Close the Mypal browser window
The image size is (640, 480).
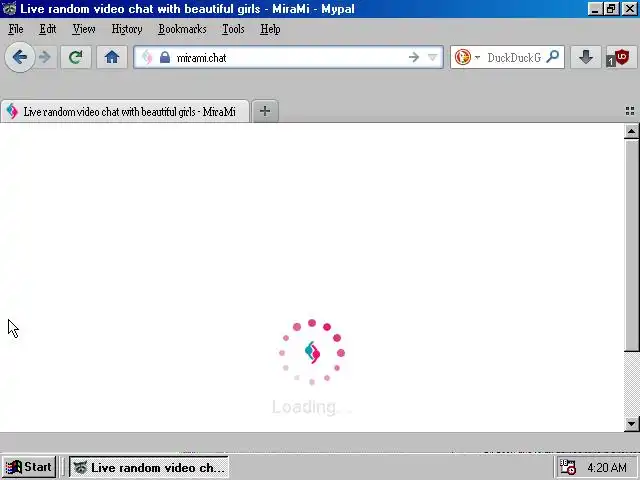[630, 9]
